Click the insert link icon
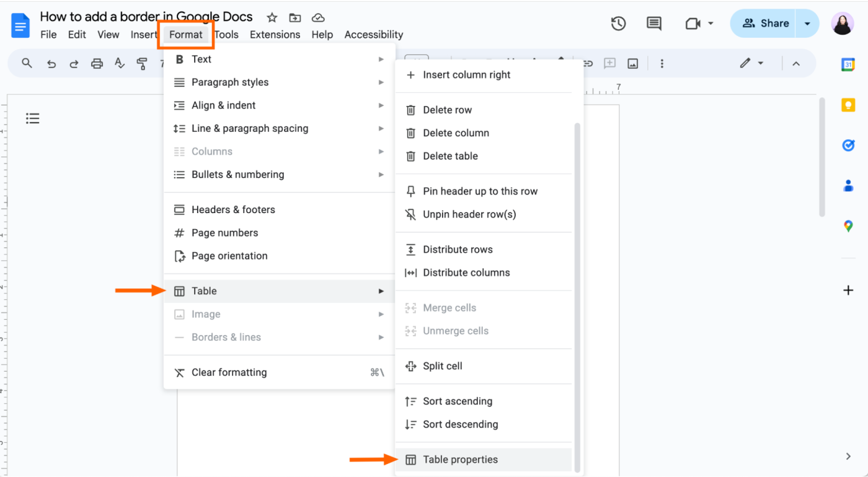Image resolution: width=868 pixels, height=477 pixels. [588, 63]
